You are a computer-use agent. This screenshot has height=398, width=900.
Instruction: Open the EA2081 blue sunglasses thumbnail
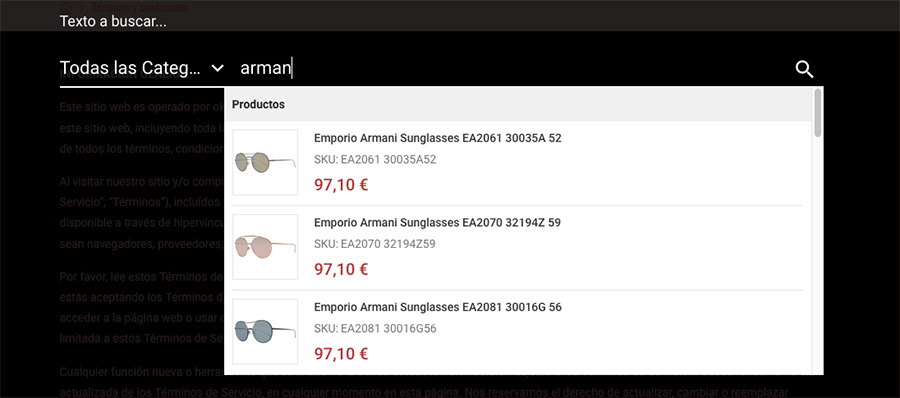pyautogui.click(x=265, y=331)
